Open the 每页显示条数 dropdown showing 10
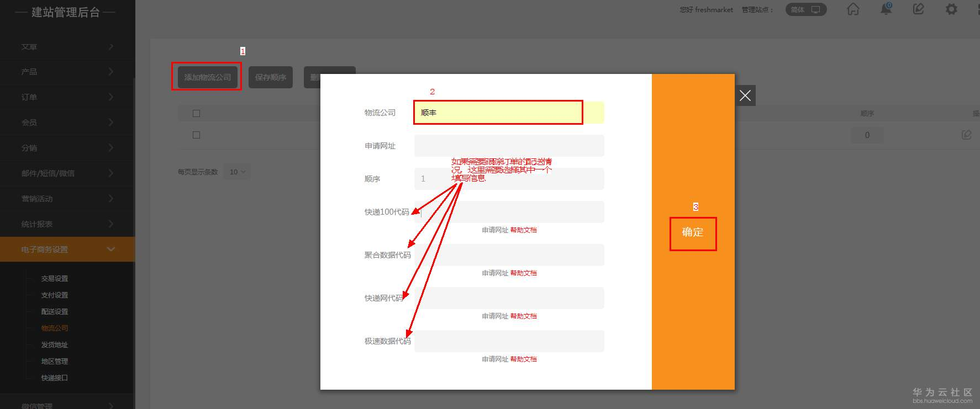Viewport: 980px width, 409px height. click(x=237, y=172)
